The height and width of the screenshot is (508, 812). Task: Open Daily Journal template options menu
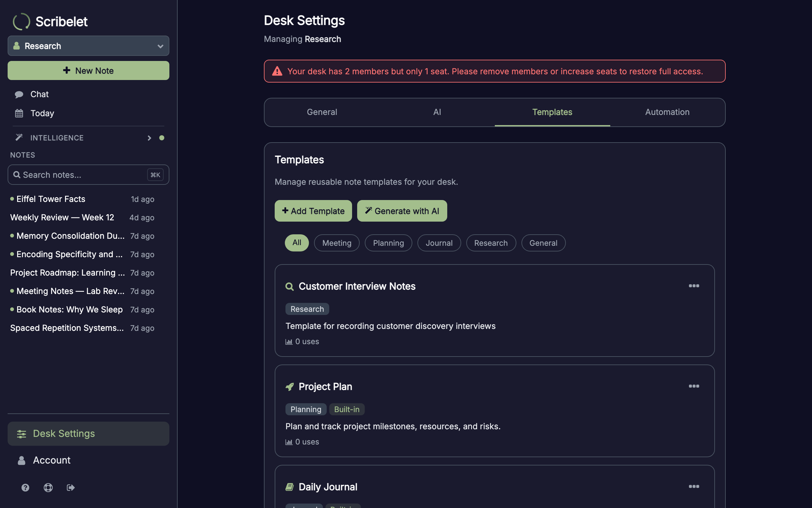(694, 486)
